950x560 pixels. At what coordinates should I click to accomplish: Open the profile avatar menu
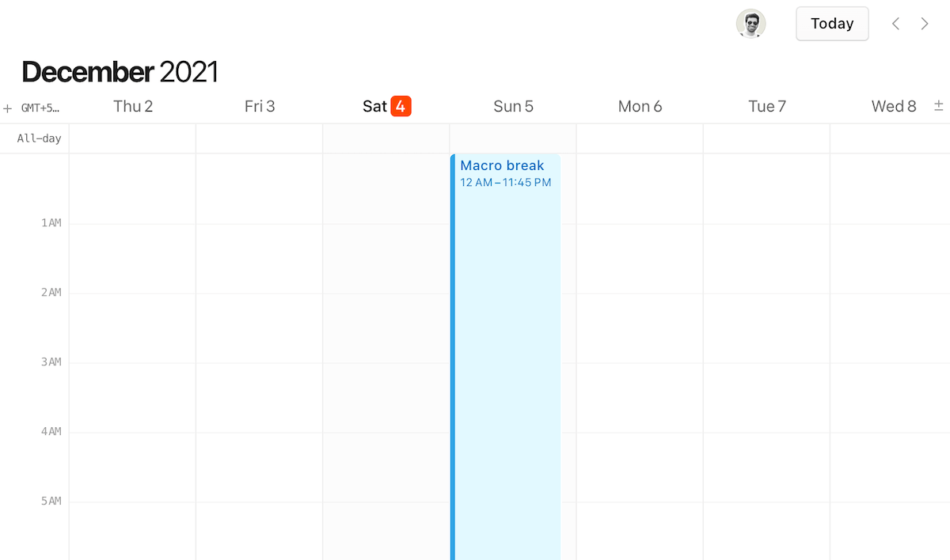tap(750, 24)
